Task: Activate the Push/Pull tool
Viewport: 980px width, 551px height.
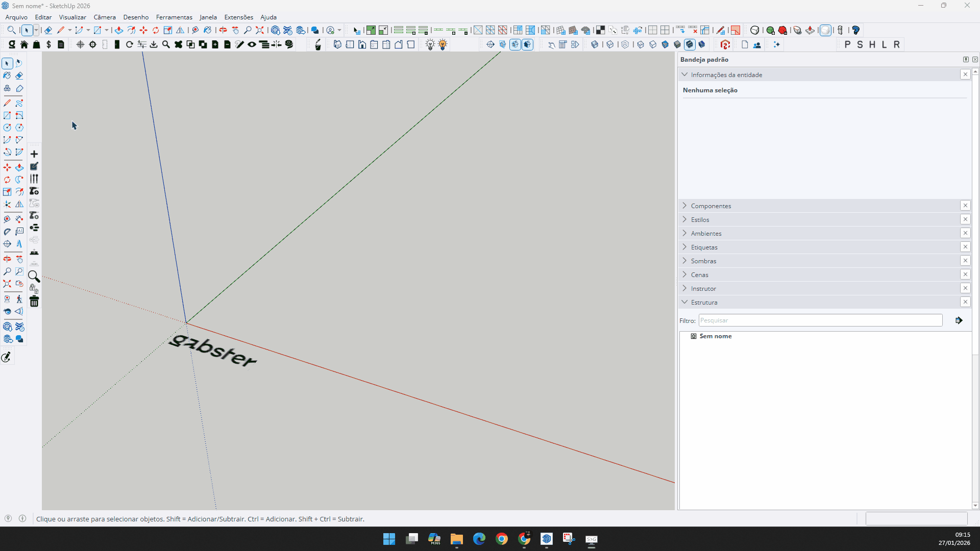Action: pos(19,167)
